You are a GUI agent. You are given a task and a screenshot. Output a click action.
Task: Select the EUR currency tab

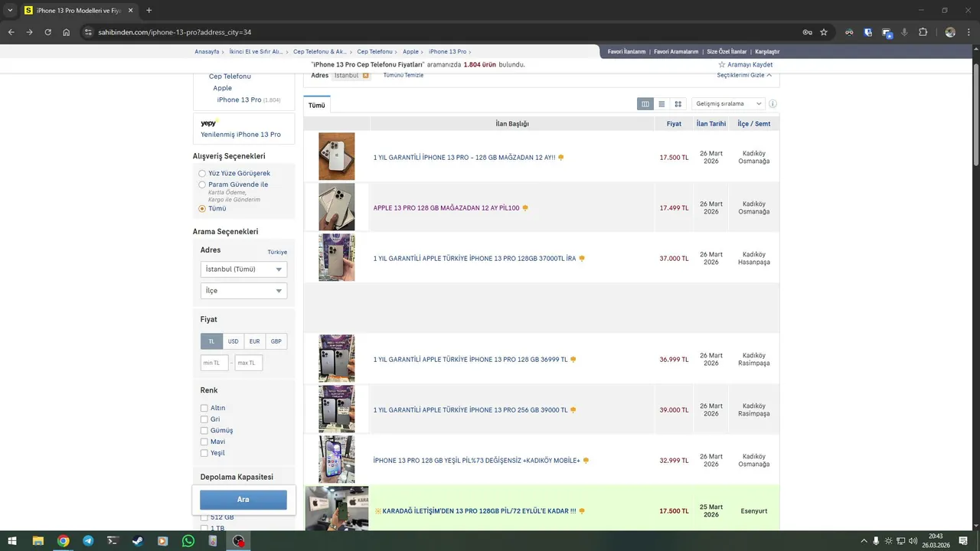[x=255, y=341]
